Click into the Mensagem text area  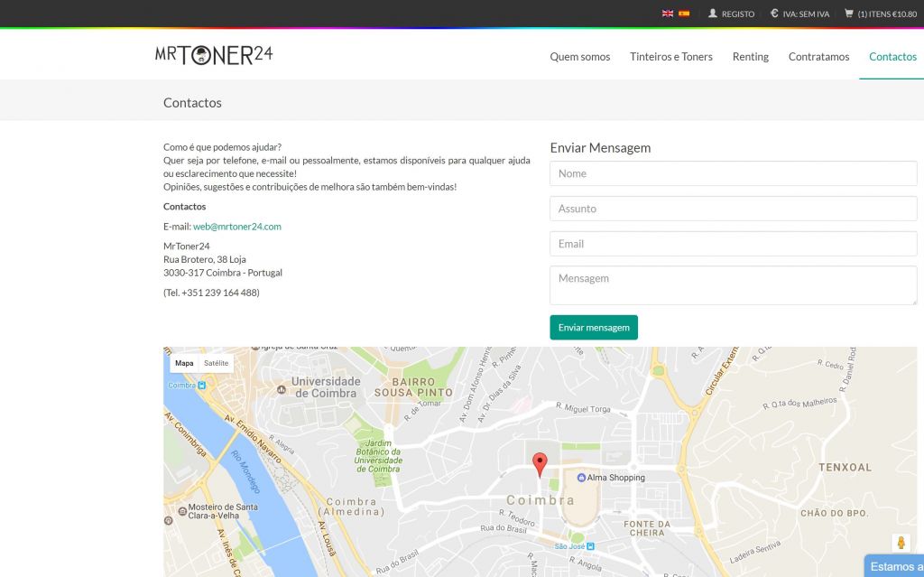[x=733, y=285]
